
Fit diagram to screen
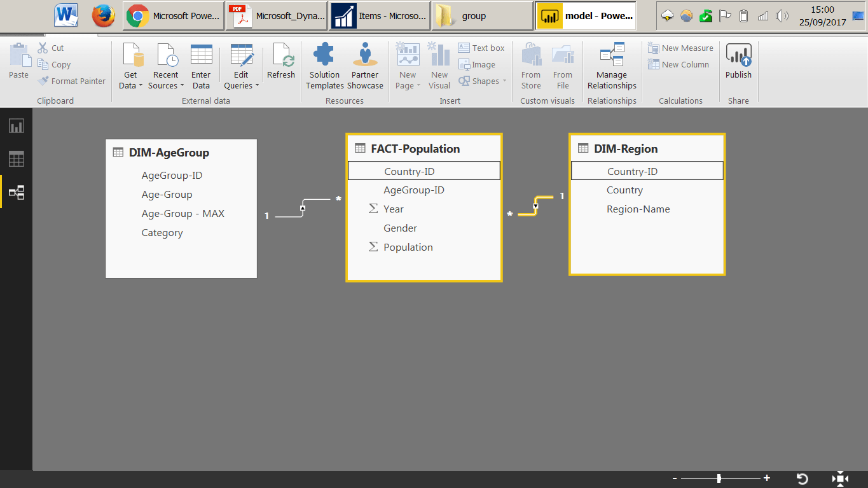tap(840, 478)
